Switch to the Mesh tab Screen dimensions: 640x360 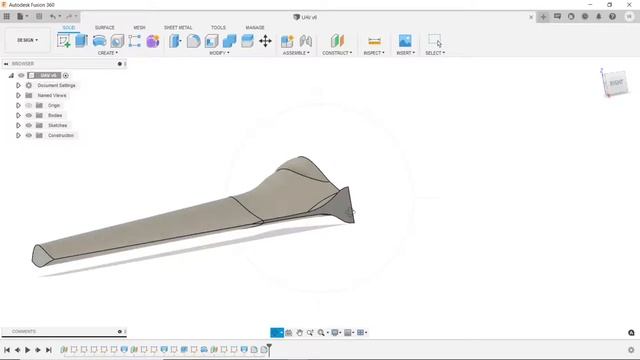tap(139, 27)
